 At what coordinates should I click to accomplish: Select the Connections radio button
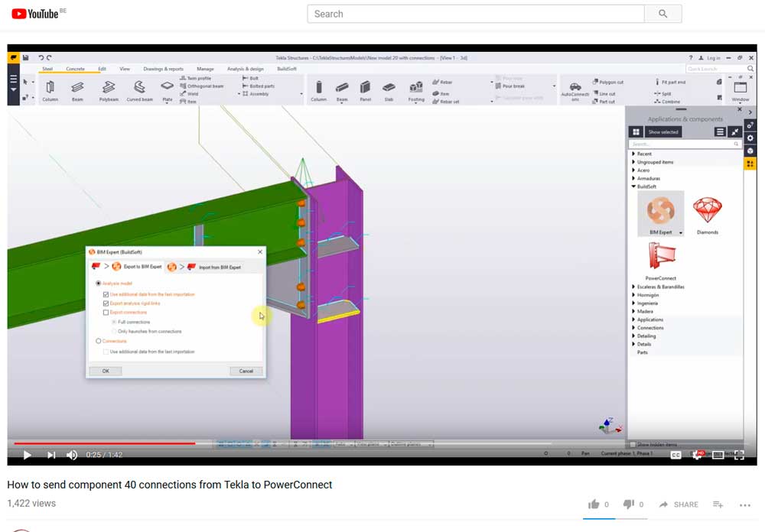click(98, 341)
